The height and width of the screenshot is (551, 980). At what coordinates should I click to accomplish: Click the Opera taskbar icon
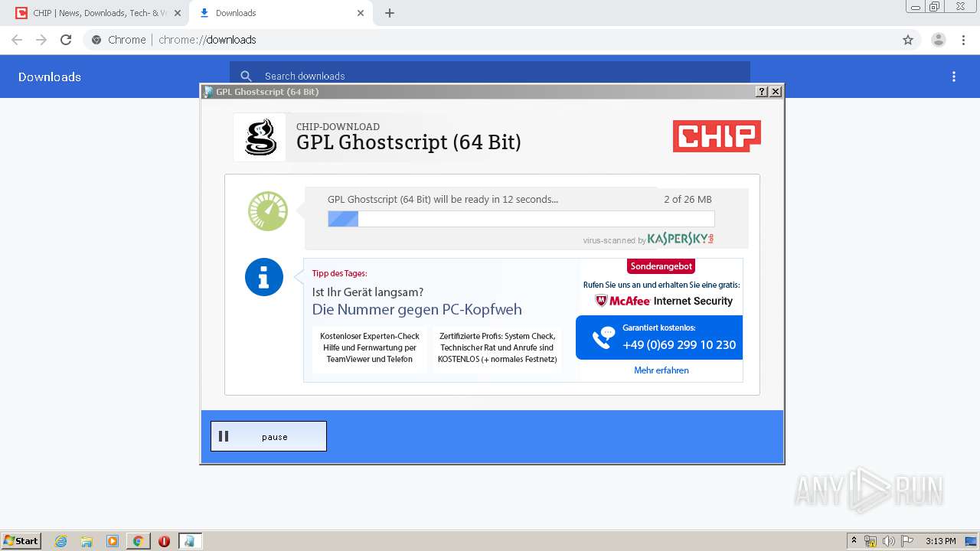tap(164, 541)
